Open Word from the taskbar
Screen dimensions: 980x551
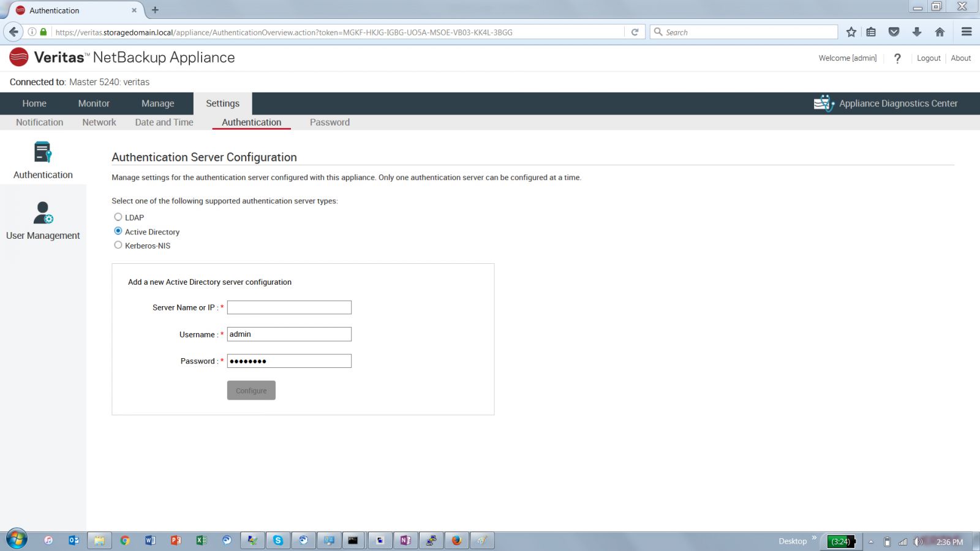[150, 541]
